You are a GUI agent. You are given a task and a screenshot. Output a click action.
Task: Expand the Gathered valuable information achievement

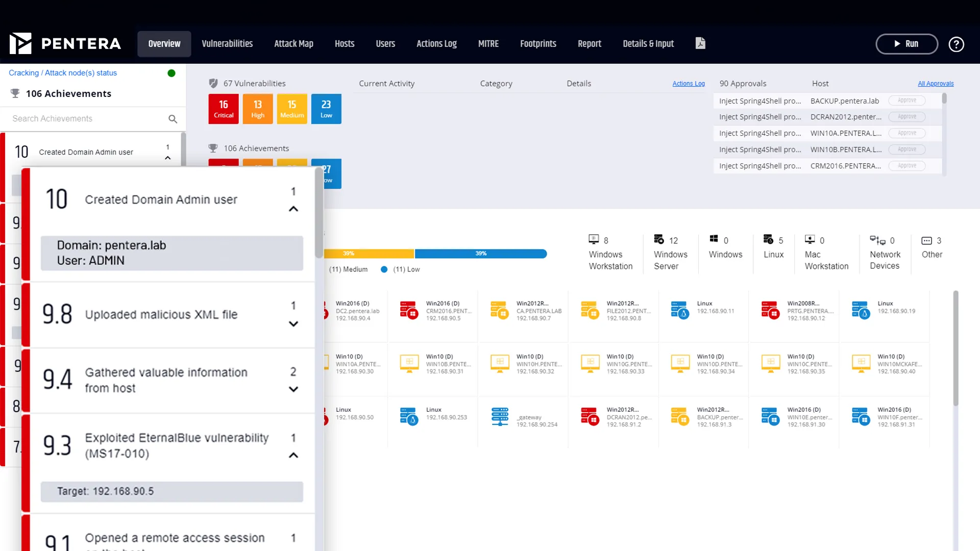coord(293,389)
